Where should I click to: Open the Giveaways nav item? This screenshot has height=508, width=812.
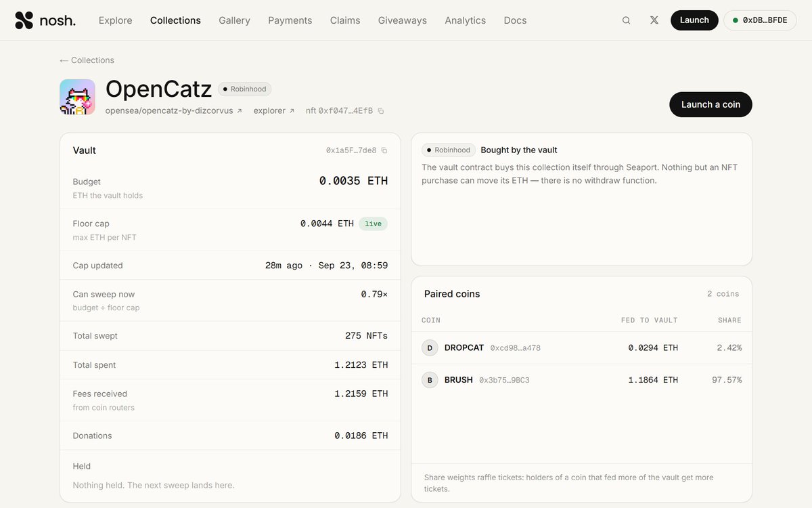[x=402, y=20]
